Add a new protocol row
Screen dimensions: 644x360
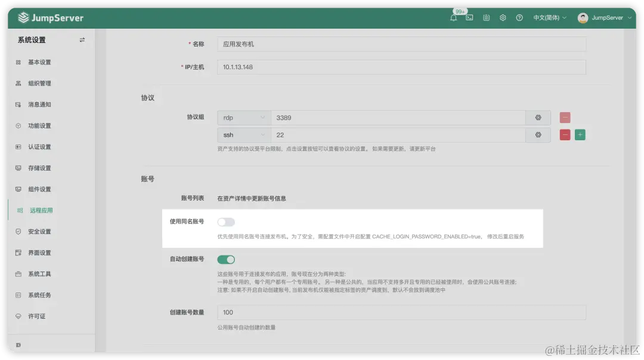tap(580, 135)
